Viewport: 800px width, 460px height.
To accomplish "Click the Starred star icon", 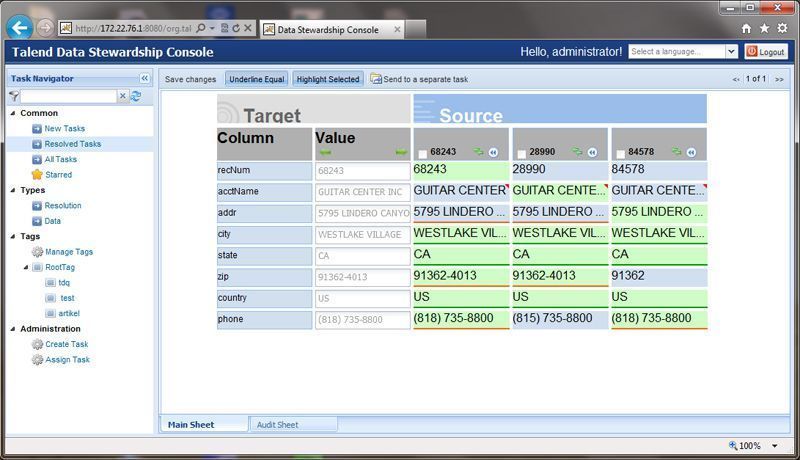I will 37,174.
